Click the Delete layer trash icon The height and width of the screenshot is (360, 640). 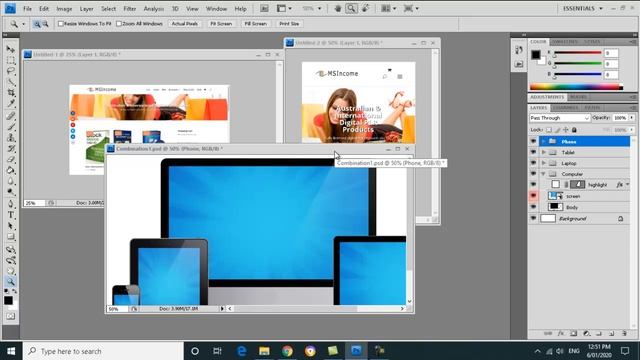[624, 333]
